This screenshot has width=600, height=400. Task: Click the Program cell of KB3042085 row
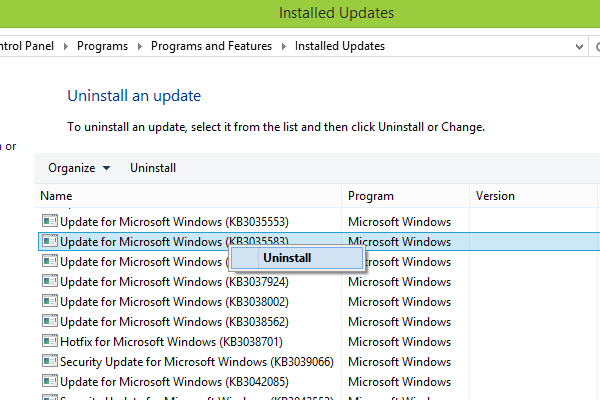(x=399, y=382)
